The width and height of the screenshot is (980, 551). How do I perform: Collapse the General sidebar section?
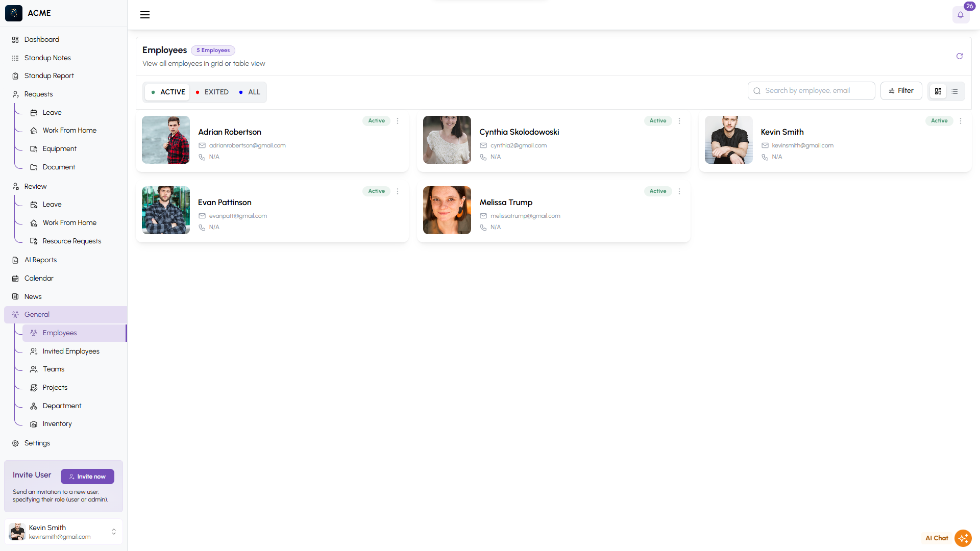click(x=37, y=315)
